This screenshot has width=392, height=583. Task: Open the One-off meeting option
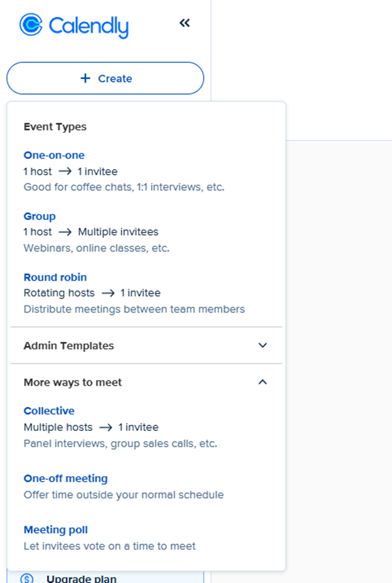pyautogui.click(x=66, y=478)
